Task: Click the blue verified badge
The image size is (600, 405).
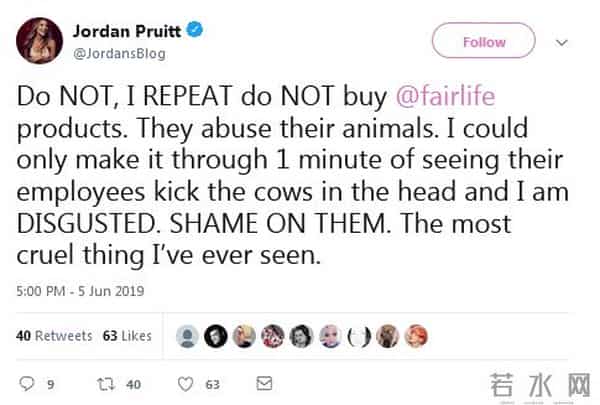Action: pos(198,32)
